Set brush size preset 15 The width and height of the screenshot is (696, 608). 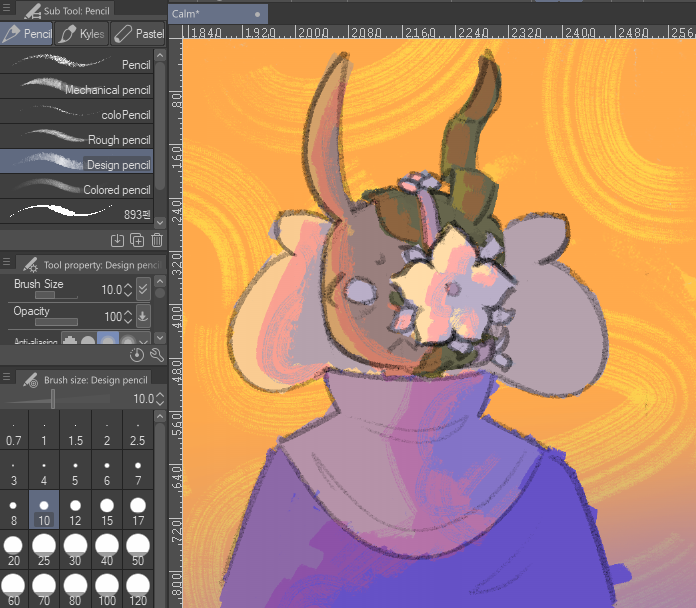point(107,509)
